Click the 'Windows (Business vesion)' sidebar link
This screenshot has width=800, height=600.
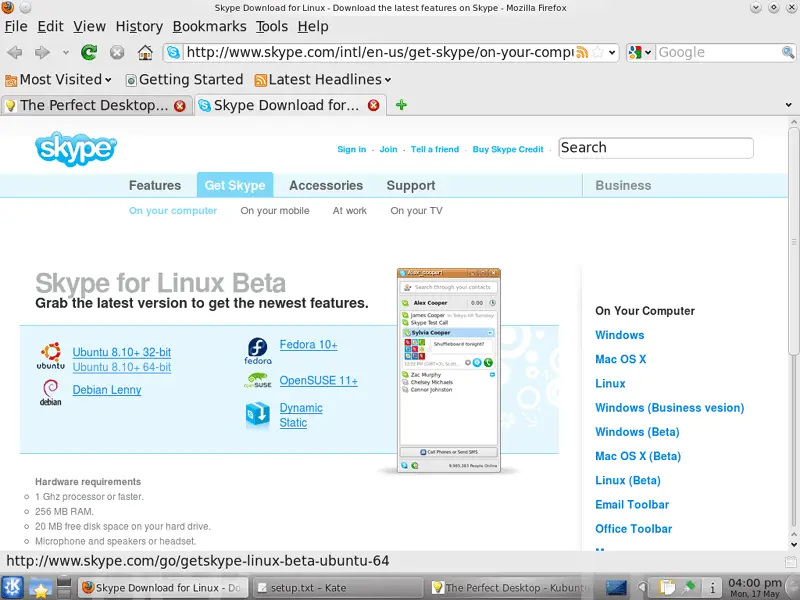[669, 408]
